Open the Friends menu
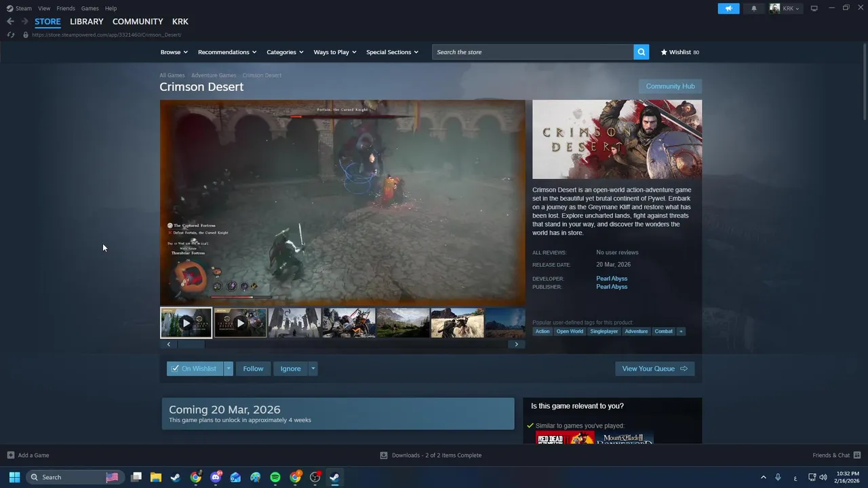This screenshot has height=488, width=868. pos(66,8)
